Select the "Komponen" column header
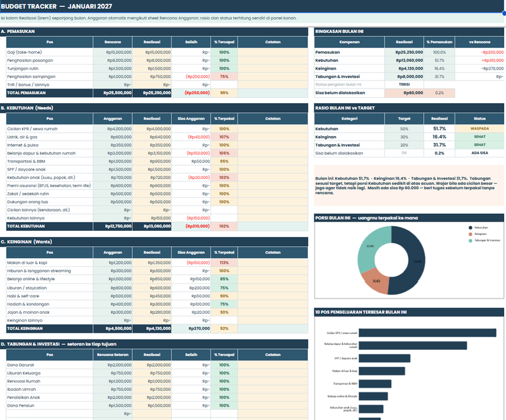This screenshot has height=420, width=506. pyautogui.click(x=349, y=42)
